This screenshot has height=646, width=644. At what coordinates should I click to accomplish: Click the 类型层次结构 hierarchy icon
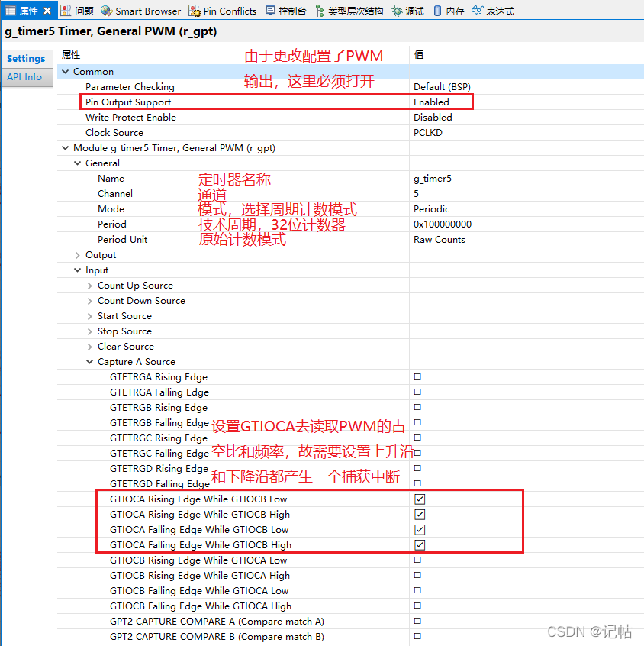[320, 11]
